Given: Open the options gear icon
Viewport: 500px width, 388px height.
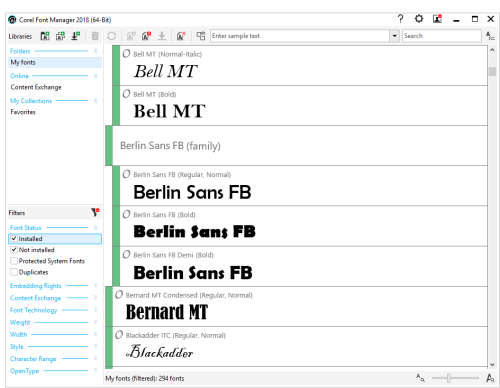Looking at the screenshot, I should pyautogui.click(x=419, y=19).
